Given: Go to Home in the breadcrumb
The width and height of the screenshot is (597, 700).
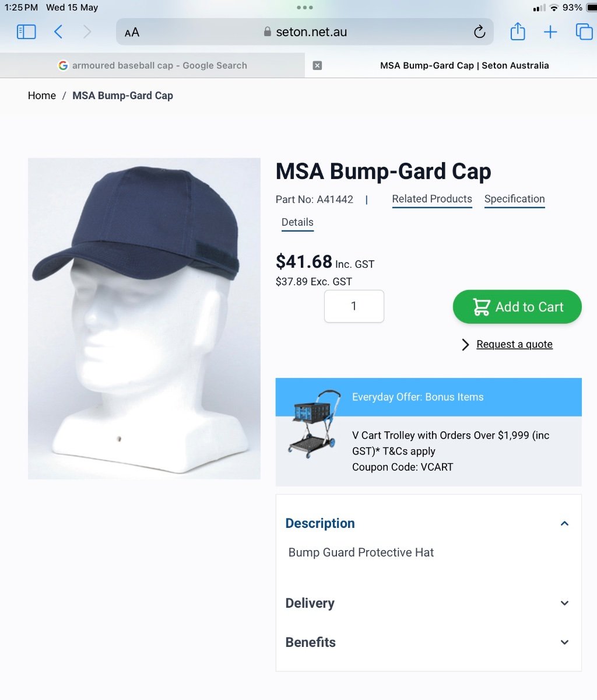Looking at the screenshot, I should tap(42, 96).
